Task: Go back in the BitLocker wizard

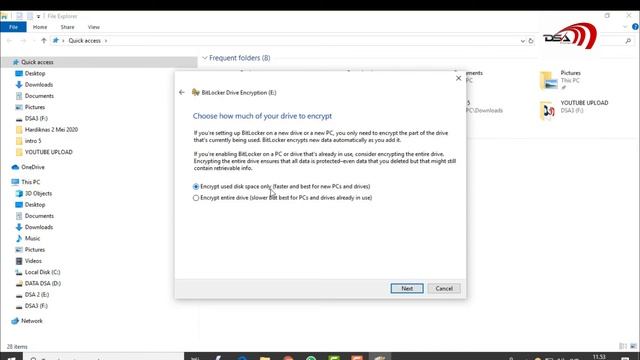Action: click(x=182, y=92)
